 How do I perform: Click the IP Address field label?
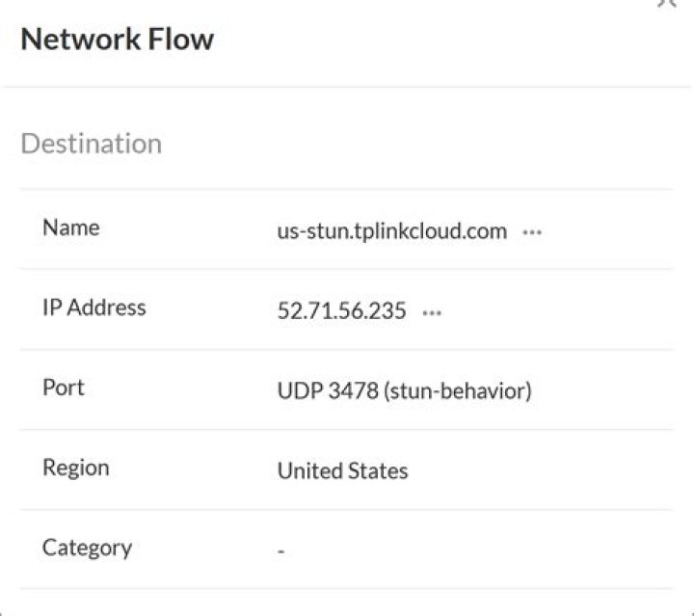(x=93, y=308)
